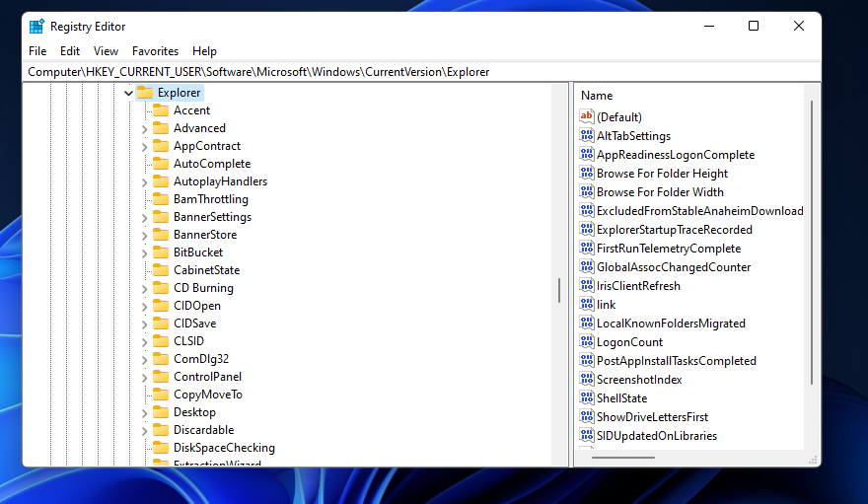Click the icon beside ShellState
This screenshot has height=504, width=868.
tap(587, 397)
